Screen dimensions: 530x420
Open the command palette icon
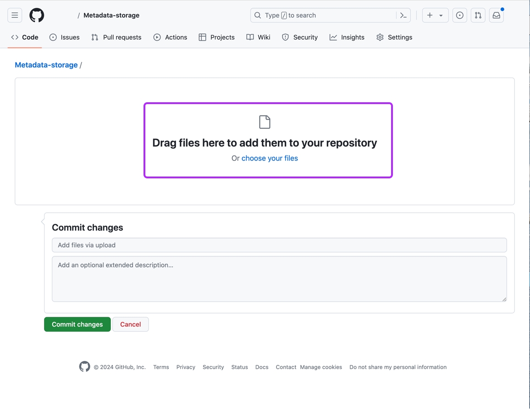(403, 15)
